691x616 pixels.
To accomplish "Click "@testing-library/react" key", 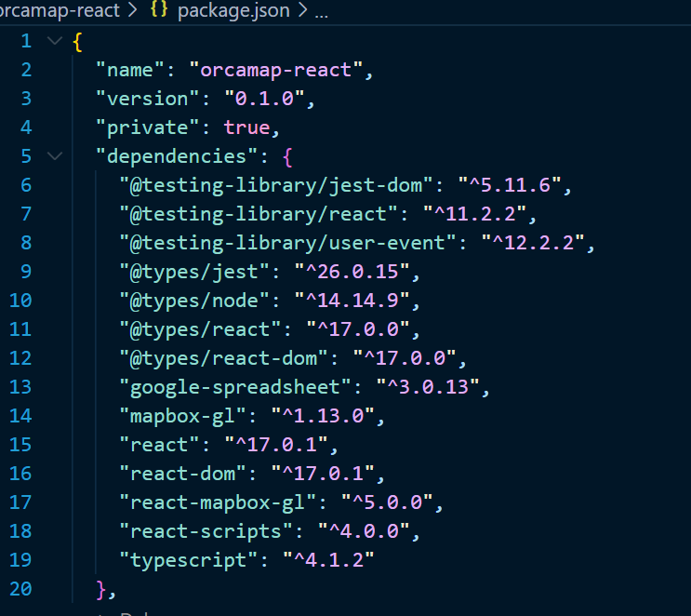I will point(259,214).
